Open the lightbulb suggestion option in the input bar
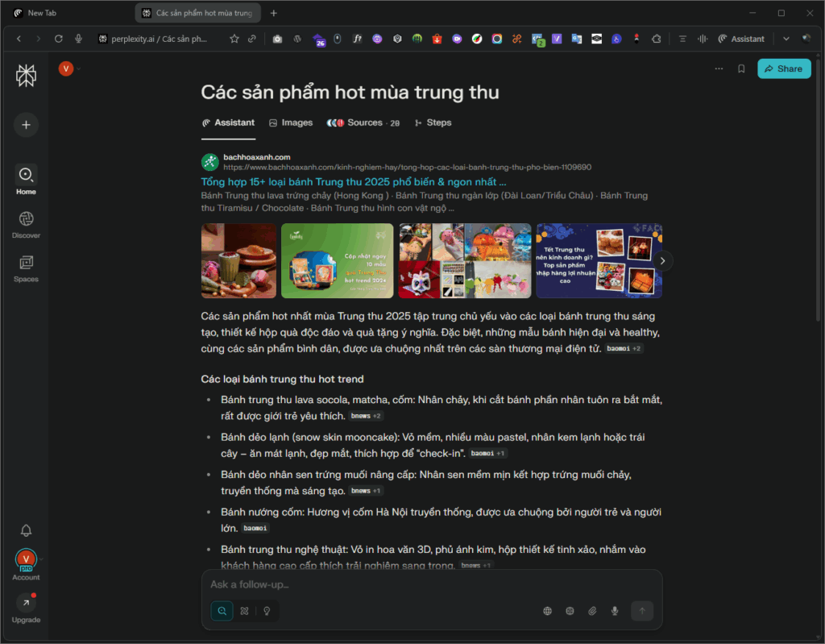Screen dimensions: 825x644 click(267, 611)
